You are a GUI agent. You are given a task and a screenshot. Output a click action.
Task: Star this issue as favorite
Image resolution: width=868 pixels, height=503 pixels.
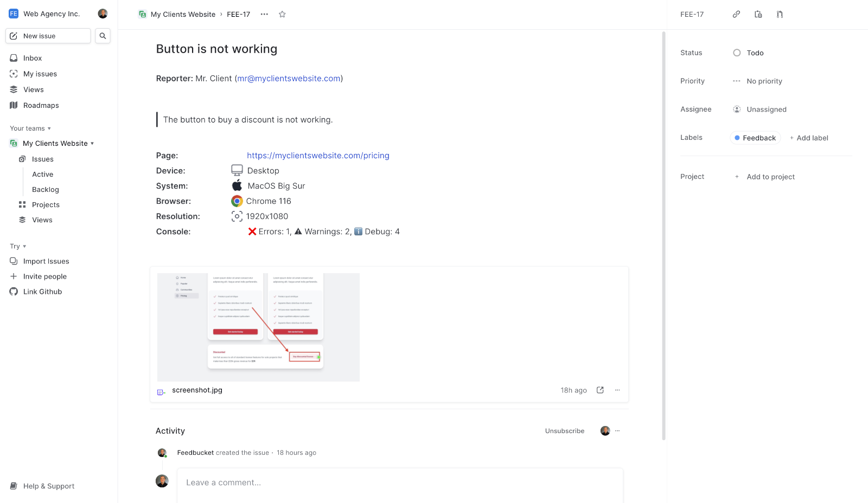pos(282,14)
